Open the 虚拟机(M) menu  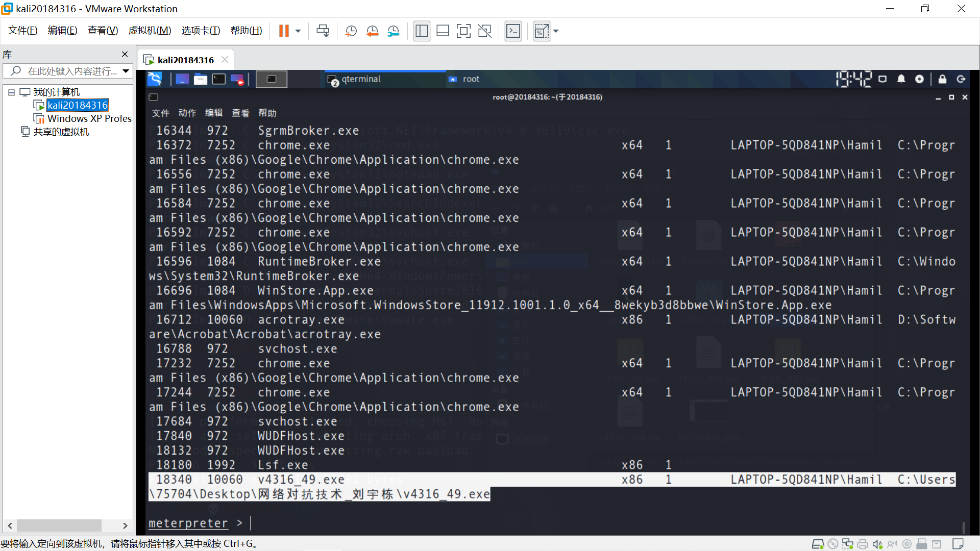pyautogui.click(x=150, y=31)
